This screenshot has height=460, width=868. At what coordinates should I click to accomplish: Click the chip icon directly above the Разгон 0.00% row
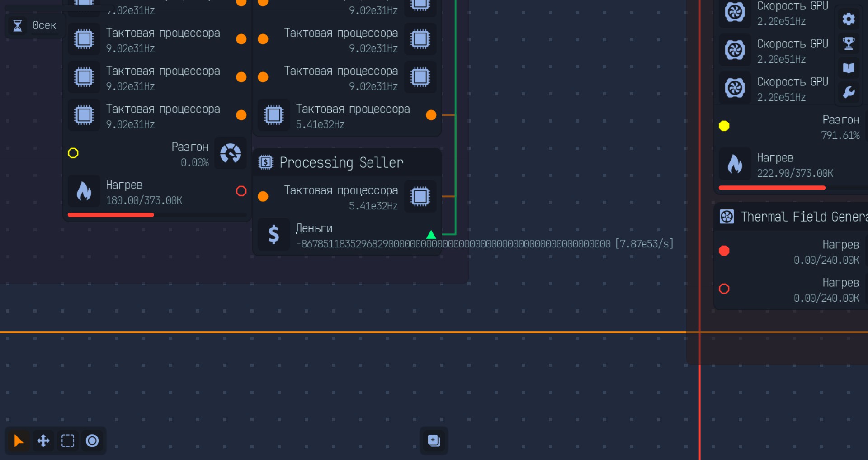pyautogui.click(x=84, y=115)
